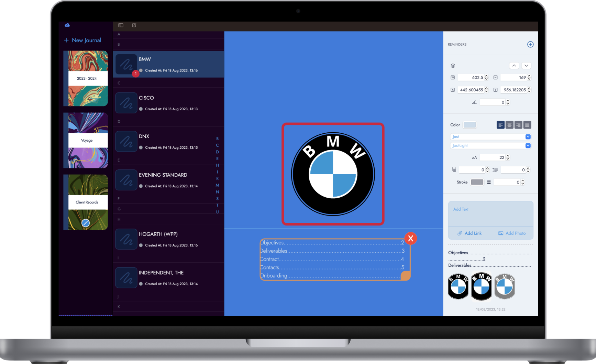Adjust the width value stepper
Screen dimensions: 596x364
click(486, 78)
